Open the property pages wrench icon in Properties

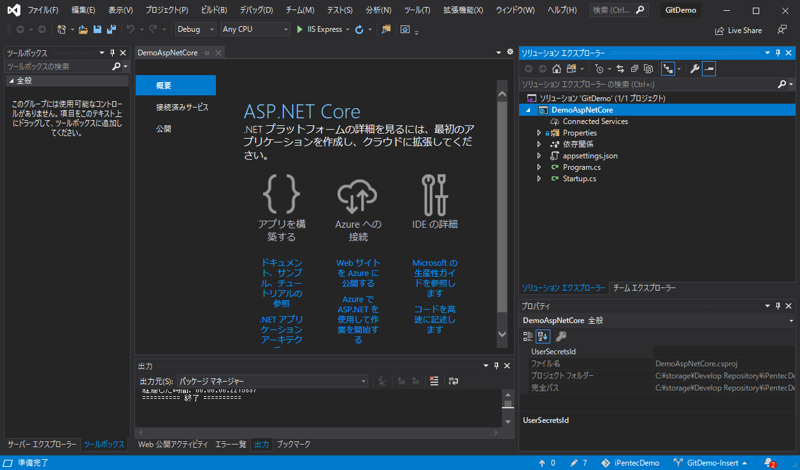point(561,336)
